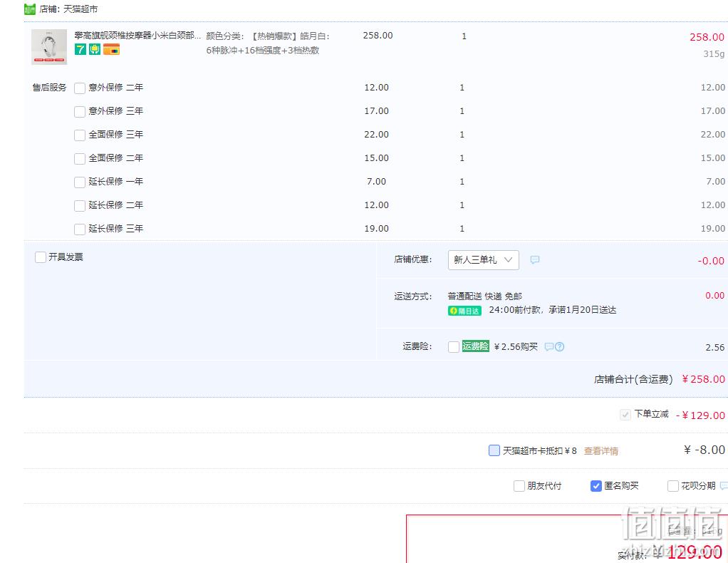Click the green 隔日达 next-day delivery badge

[x=464, y=311]
